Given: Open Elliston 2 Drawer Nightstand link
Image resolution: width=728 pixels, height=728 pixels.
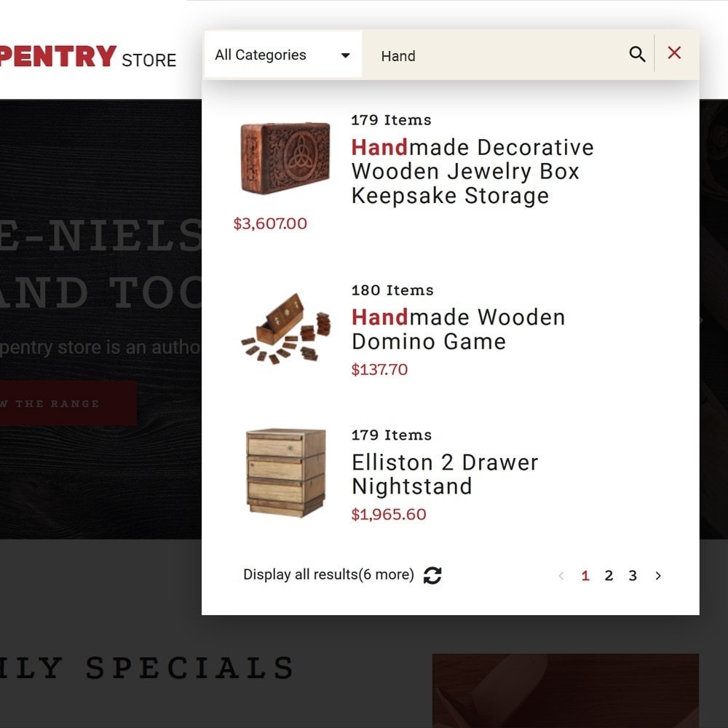Looking at the screenshot, I should (445, 474).
